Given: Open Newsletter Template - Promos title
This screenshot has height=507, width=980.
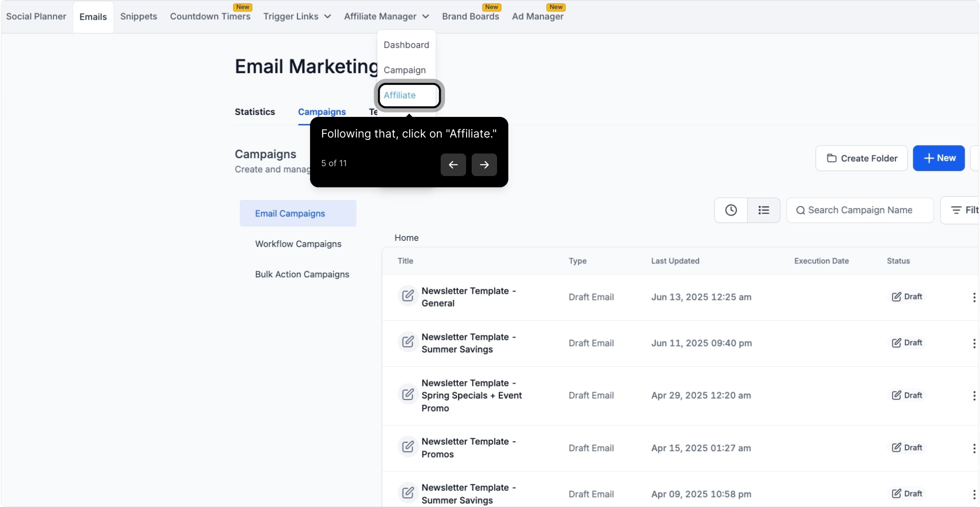Looking at the screenshot, I should coord(468,448).
